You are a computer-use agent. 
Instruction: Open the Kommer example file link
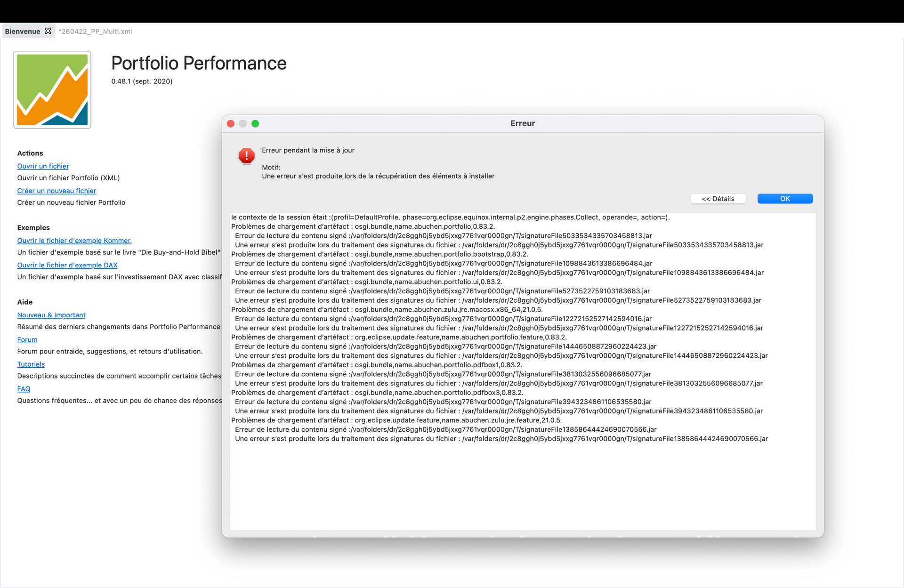click(74, 241)
